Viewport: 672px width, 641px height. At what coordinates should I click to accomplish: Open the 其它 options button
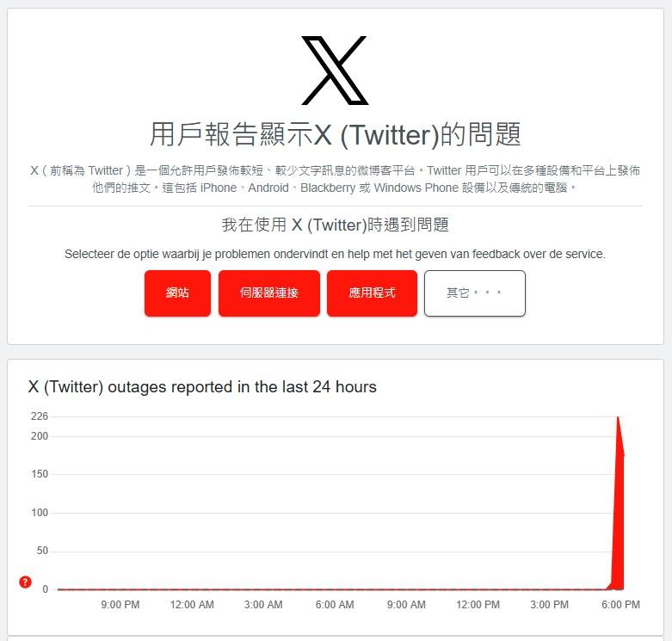click(475, 293)
